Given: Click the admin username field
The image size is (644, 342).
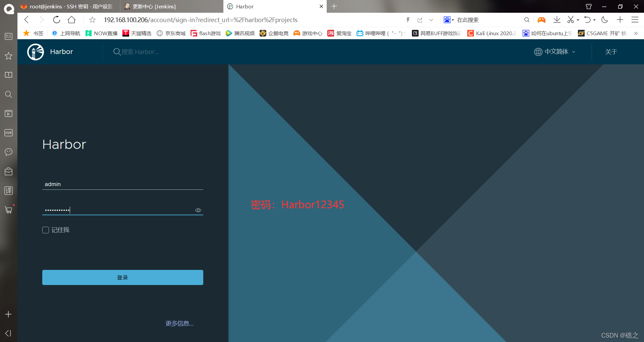Looking at the screenshot, I should point(123,184).
